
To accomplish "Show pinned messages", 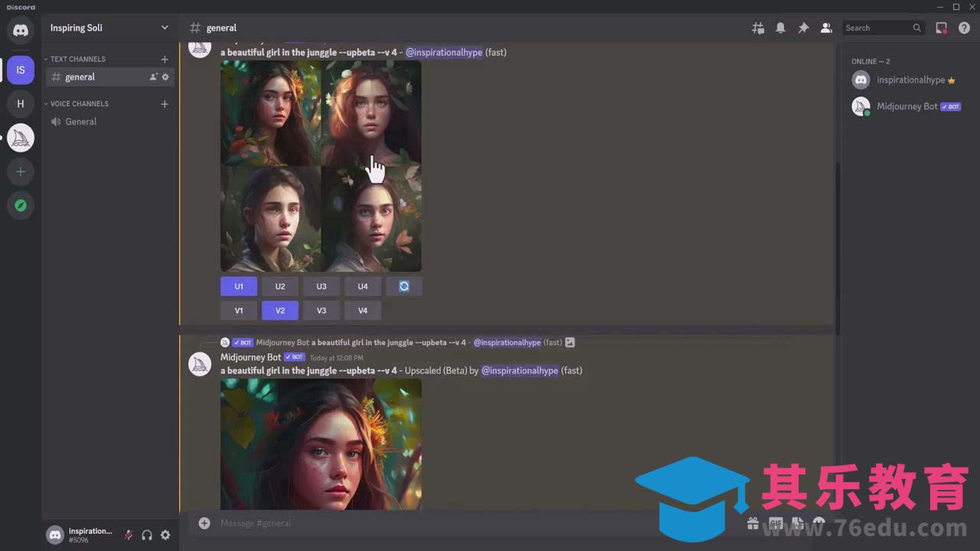I will [x=803, y=28].
